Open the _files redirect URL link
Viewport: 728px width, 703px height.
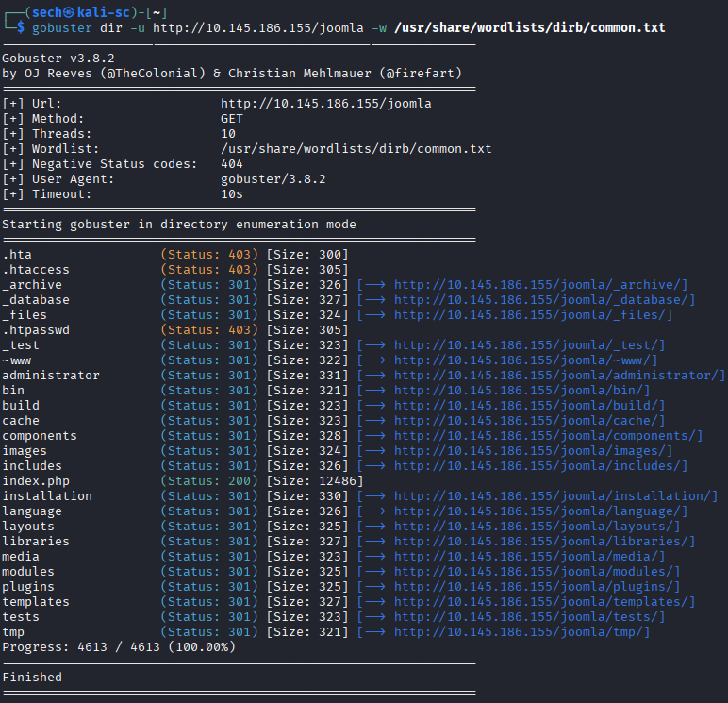point(530,315)
